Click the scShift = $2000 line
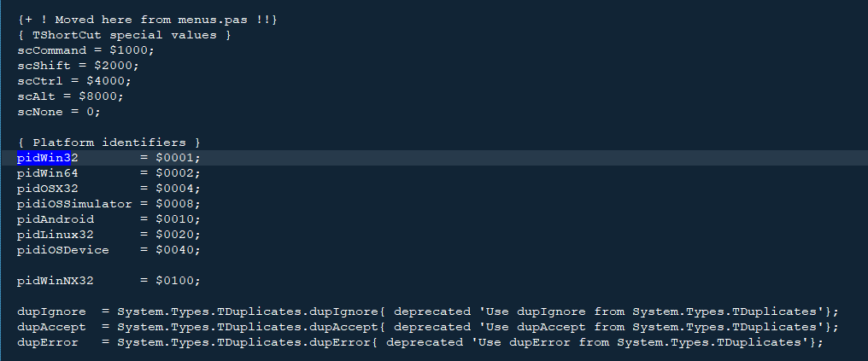The width and height of the screenshot is (868, 361). click(x=78, y=66)
